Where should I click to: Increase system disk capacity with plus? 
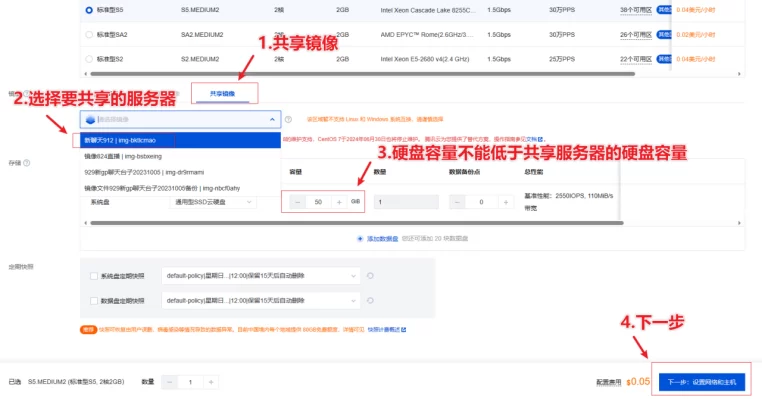339,202
